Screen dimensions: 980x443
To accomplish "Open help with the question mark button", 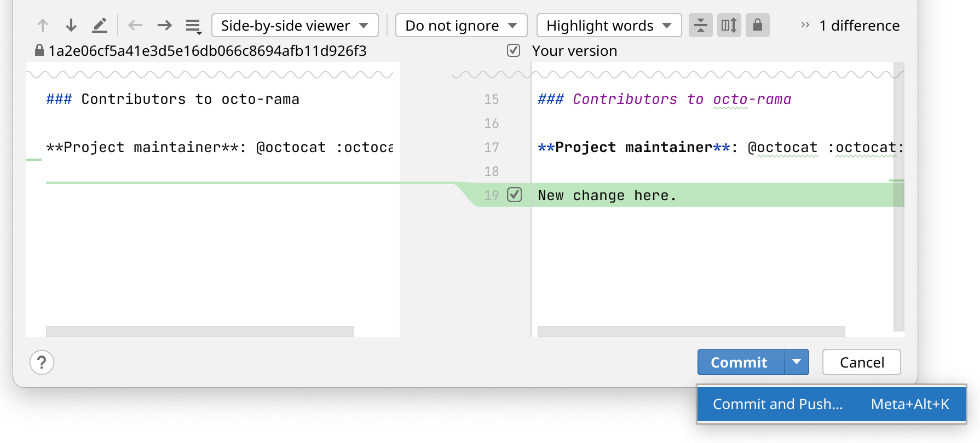I will tap(42, 362).
